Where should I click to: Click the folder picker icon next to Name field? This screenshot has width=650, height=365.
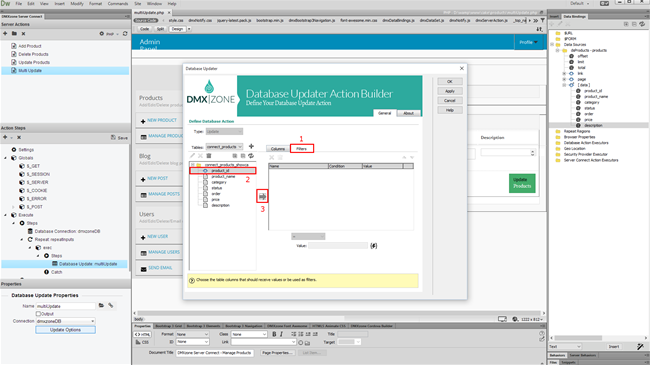(101, 306)
